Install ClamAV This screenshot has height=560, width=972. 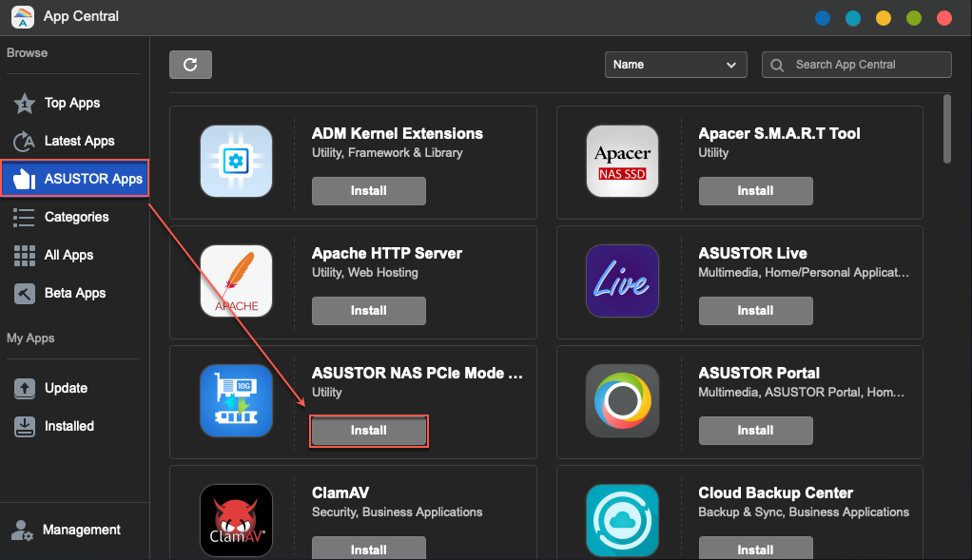(x=369, y=549)
